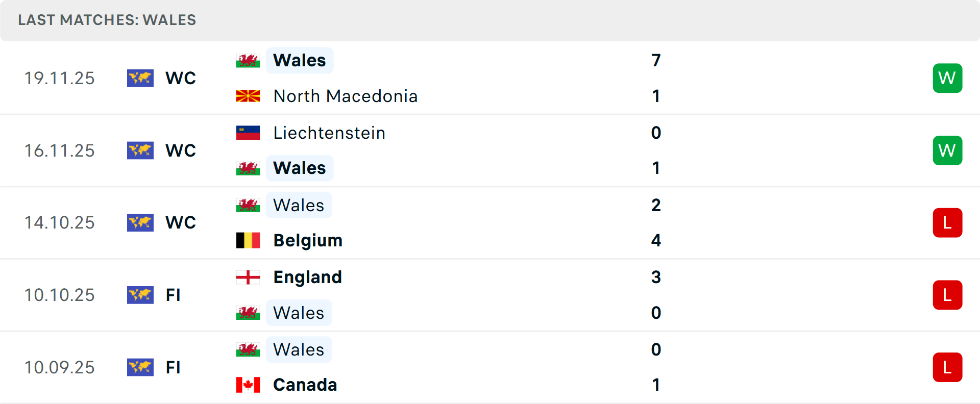Click the WC label in the 14.10.25 row
980x404 pixels.
(181, 223)
